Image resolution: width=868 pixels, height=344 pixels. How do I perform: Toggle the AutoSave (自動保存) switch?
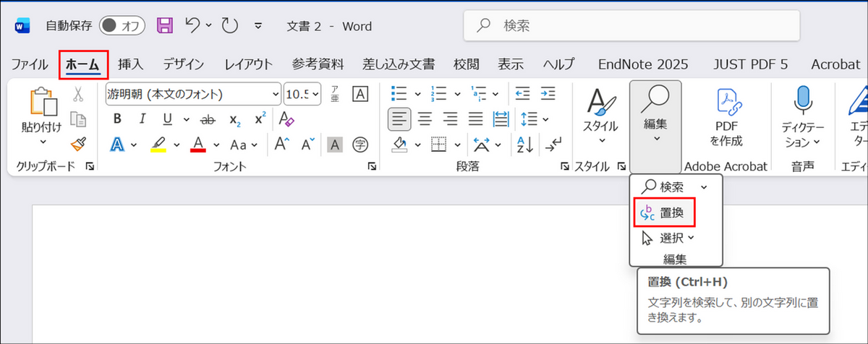tap(122, 26)
